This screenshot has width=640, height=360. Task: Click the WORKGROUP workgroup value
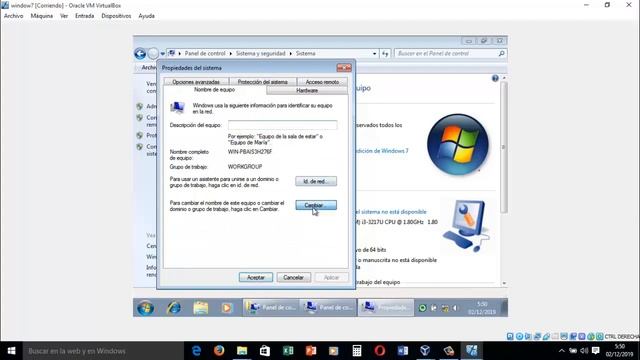coord(245,167)
